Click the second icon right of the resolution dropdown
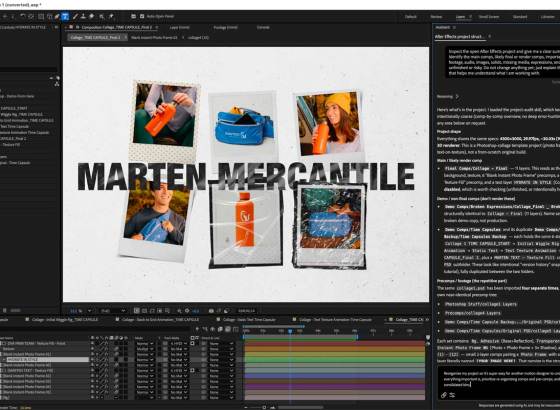Screen dimensions: 560x410 [144, 311]
